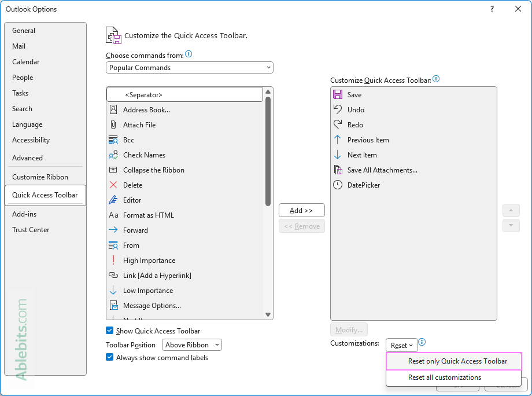Click the Move Down arrow button
This screenshot has width=532, height=396.
(x=511, y=225)
